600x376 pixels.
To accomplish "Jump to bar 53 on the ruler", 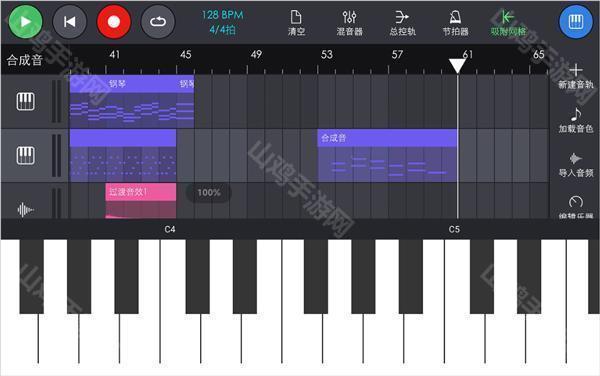I will pyautogui.click(x=326, y=55).
